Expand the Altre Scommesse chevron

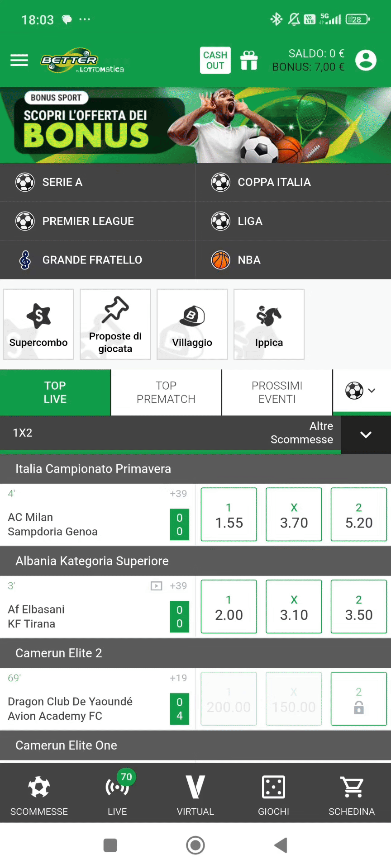(366, 434)
